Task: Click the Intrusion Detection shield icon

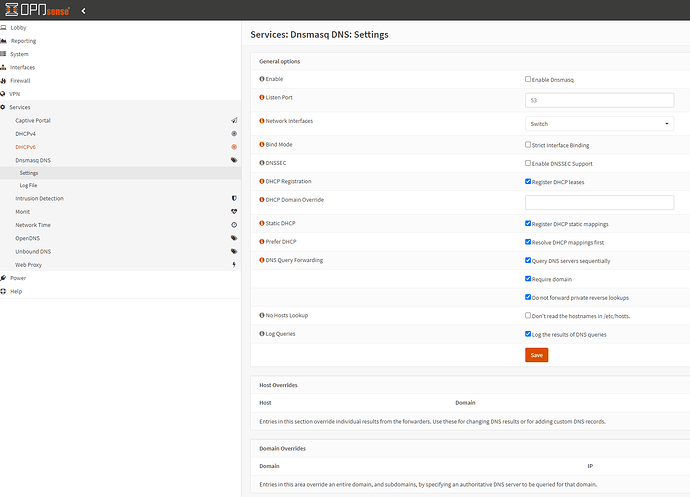Action: [x=233, y=198]
